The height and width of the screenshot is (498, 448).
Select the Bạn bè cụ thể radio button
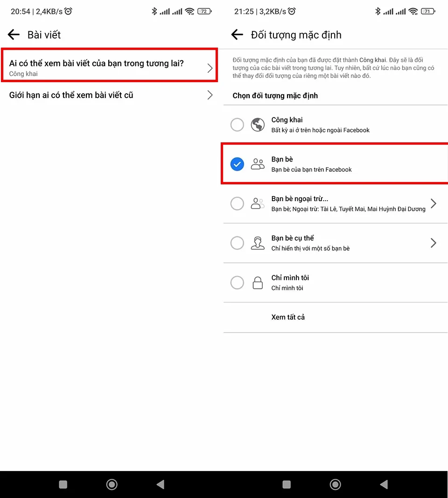click(237, 243)
